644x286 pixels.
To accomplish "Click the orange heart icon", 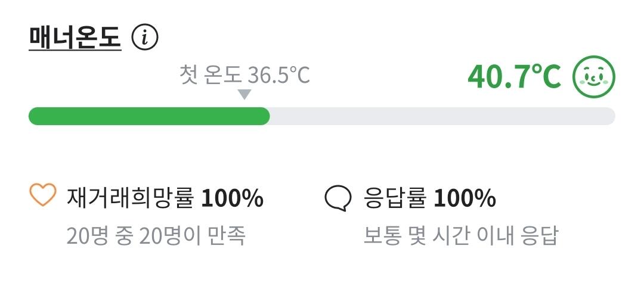I will (x=42, y=195).
